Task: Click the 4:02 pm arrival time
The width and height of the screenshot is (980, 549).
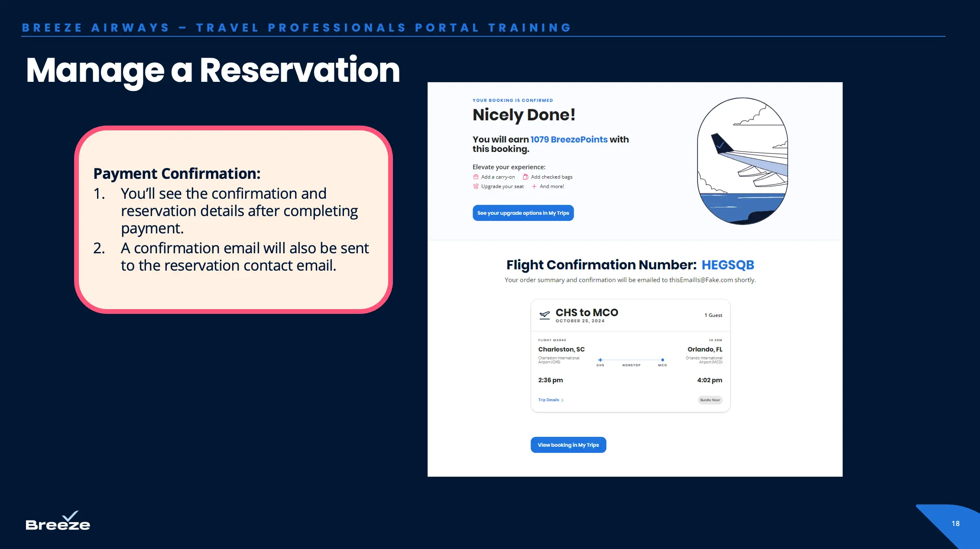Action: point(710,380)
